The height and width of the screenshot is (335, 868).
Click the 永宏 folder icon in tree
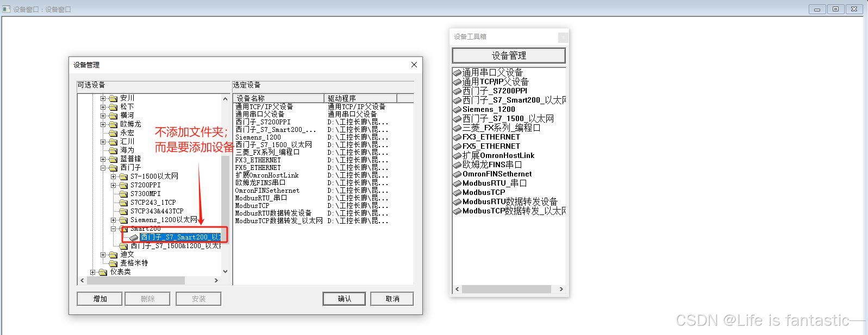click(x=113, y=133)
